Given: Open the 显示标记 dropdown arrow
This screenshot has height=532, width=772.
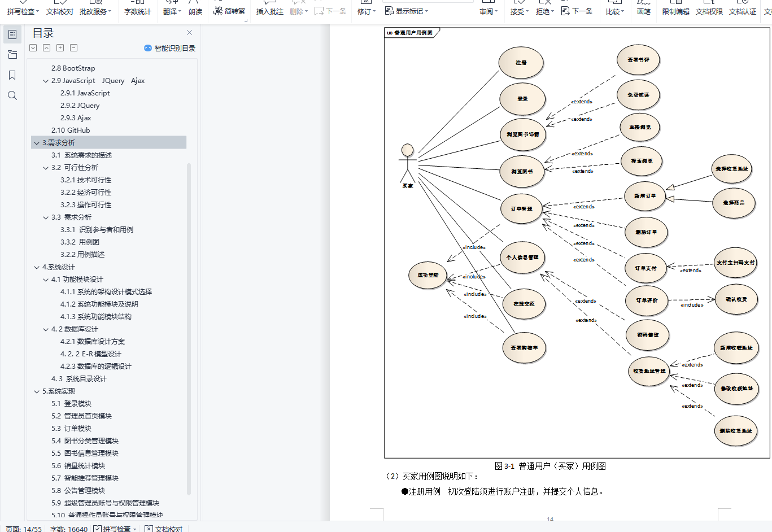Looking at the screenshot, I should [x=426, y=11].
